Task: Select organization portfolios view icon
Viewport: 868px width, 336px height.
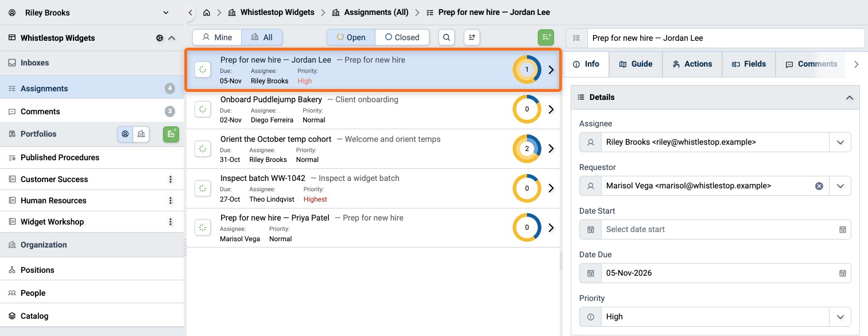Action: [x=141, y=134]
